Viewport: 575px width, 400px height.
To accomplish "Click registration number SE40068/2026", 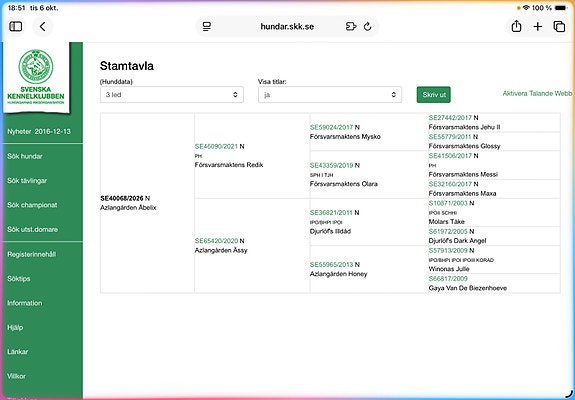I will pyautogui.click(x=122, y=198).
